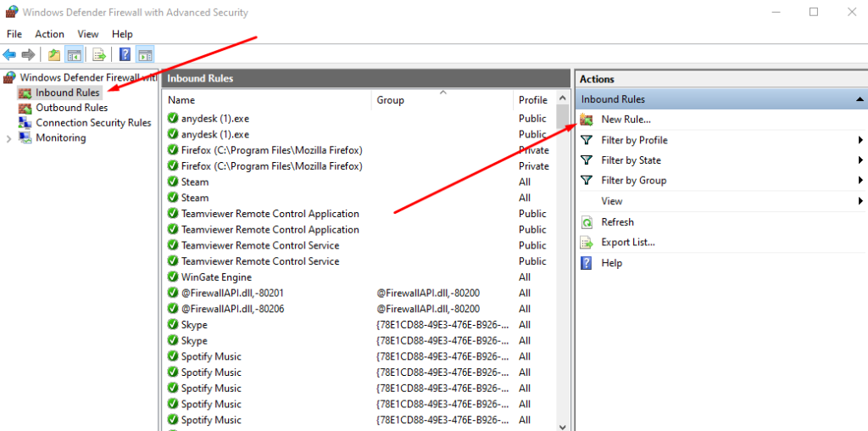Sort rules by the Name column header
868x431 pixels.
tap(267, 100)
